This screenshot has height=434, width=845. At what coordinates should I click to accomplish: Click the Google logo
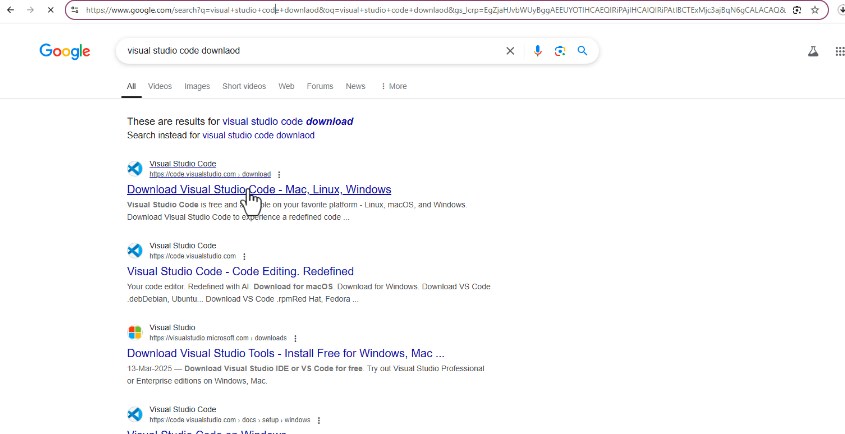[65, 51]
